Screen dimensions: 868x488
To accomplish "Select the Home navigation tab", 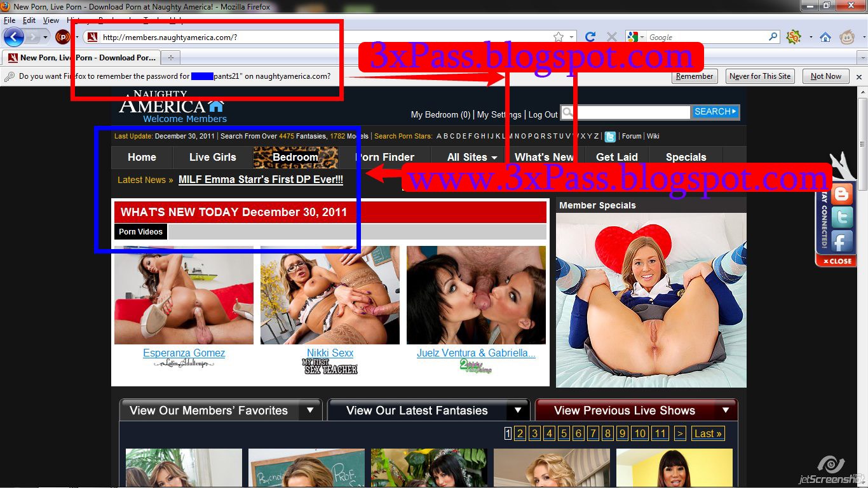I will (142, 157).
